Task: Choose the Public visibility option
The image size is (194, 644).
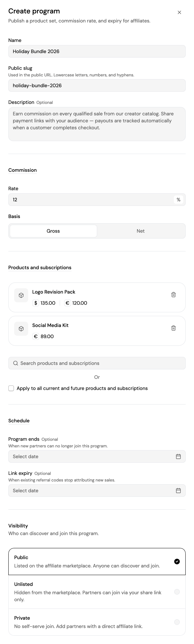Action: [x=97, y=561]
